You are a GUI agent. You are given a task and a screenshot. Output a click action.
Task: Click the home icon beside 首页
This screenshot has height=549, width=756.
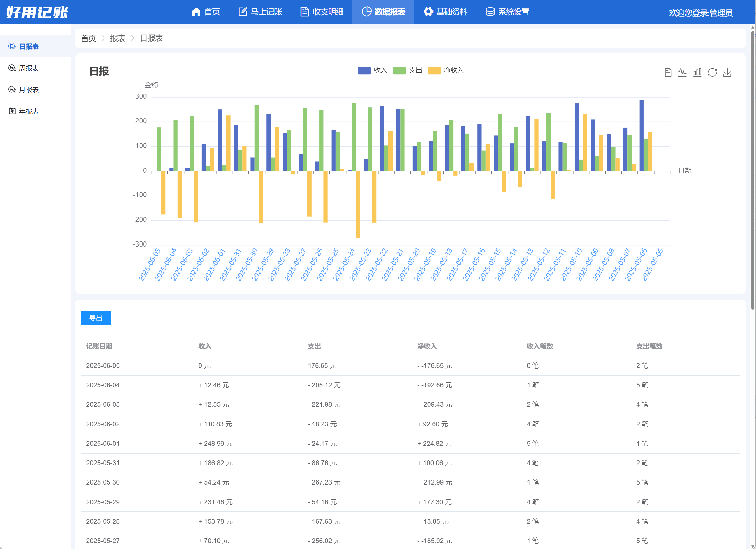coord(196,12)
